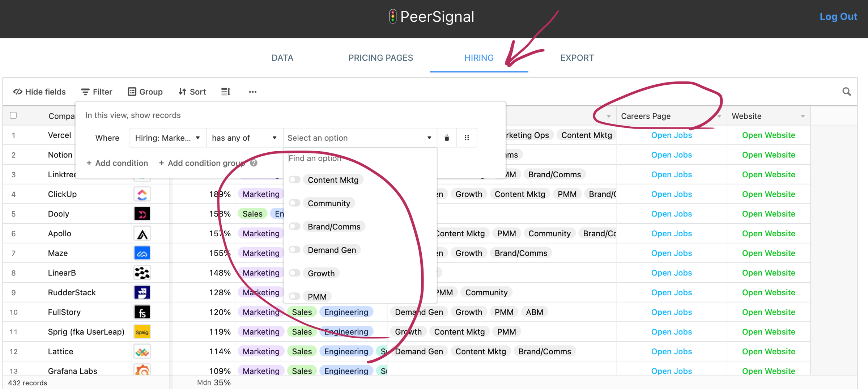Click the Maze company logo
This screenshot has width=868, height=389.
click(142, 253)
